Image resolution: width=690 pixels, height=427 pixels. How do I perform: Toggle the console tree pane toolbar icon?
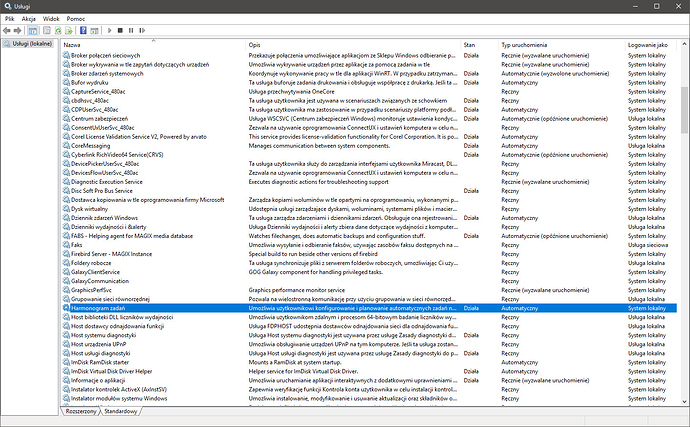32,31
